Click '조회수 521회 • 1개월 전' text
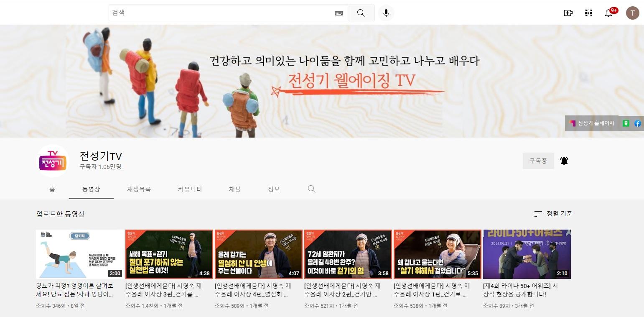 pos(331,306)
